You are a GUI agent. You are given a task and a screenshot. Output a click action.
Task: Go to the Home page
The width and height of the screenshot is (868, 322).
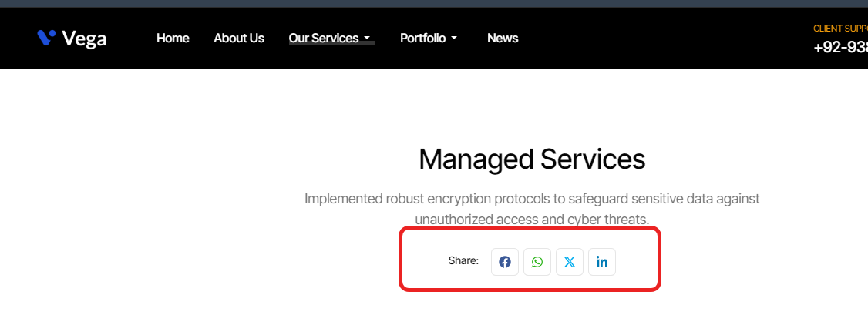click(x=173, y=38)
